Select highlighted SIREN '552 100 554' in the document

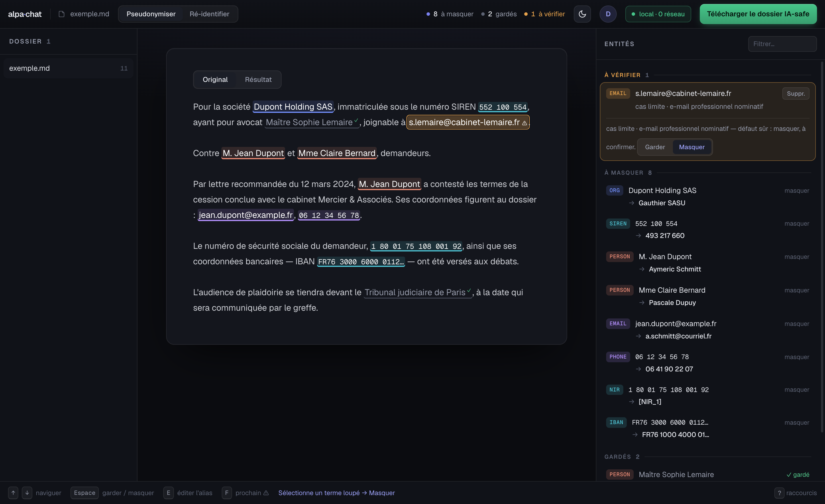coord(502,107)
